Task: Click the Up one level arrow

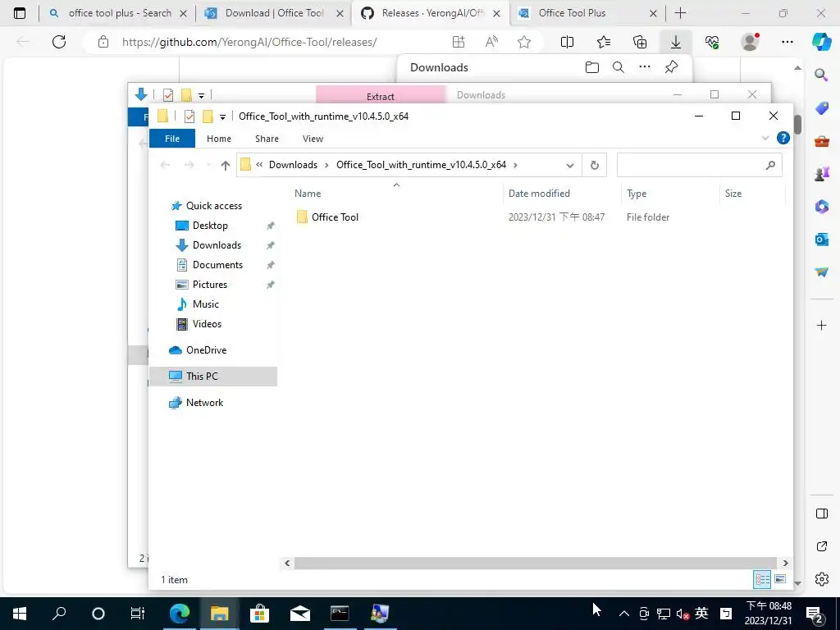Action: tap(225, 165)
